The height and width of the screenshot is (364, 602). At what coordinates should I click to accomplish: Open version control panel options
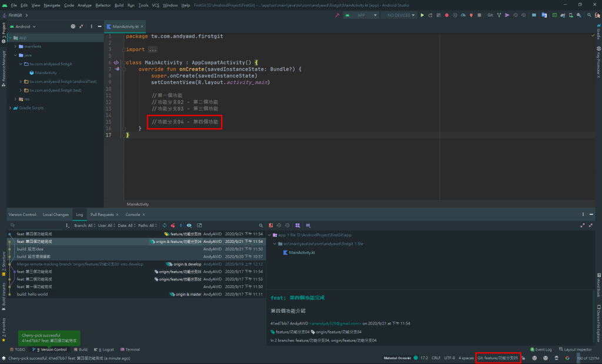(x=583, y=214)
